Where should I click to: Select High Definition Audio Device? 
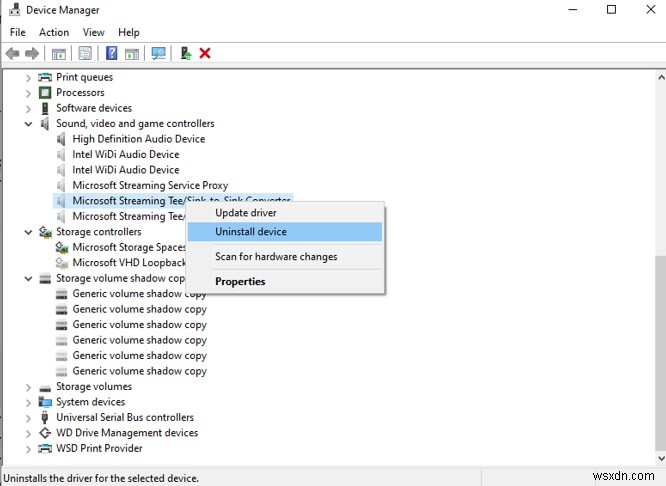tap(138, 139)
